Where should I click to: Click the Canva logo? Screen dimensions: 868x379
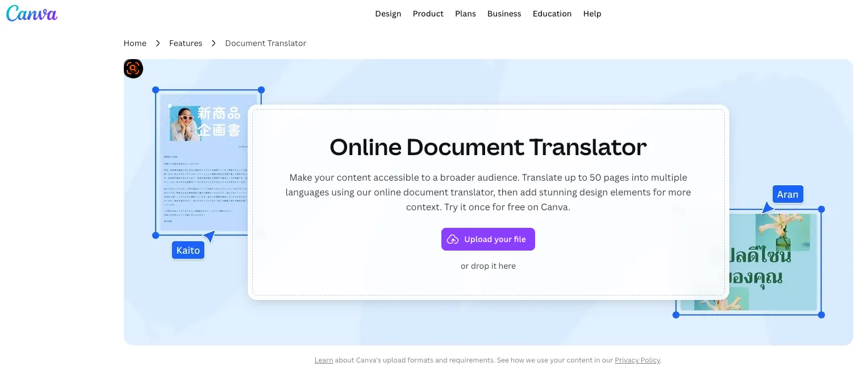[32, 13]
